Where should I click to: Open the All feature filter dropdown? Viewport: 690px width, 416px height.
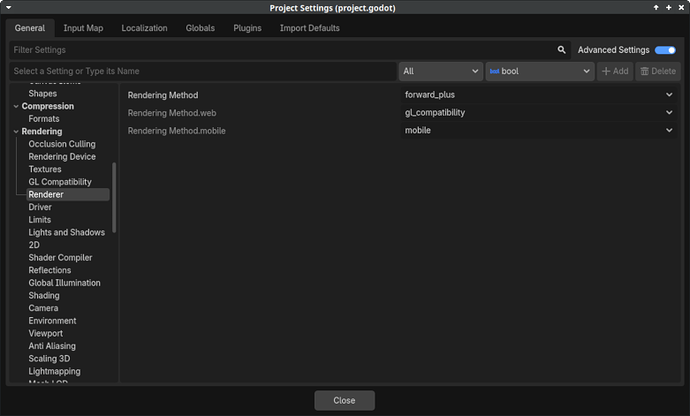(x=440, y=71)
